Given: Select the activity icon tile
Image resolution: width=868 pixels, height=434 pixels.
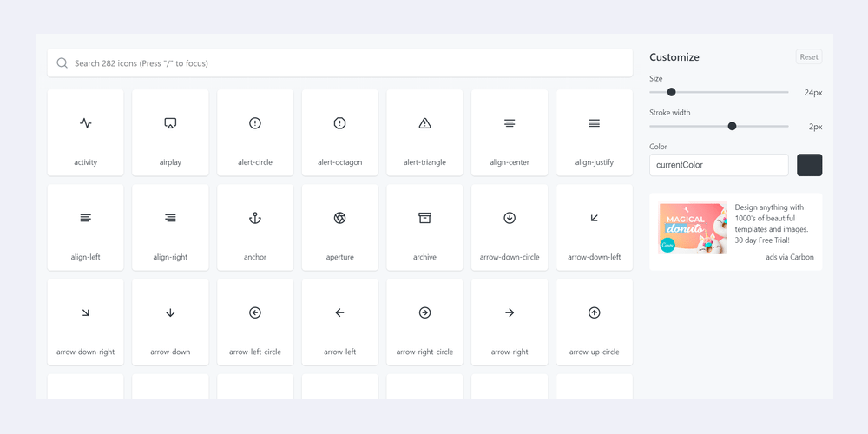Looking at the screenshot, I should click(x=85, y=132).
